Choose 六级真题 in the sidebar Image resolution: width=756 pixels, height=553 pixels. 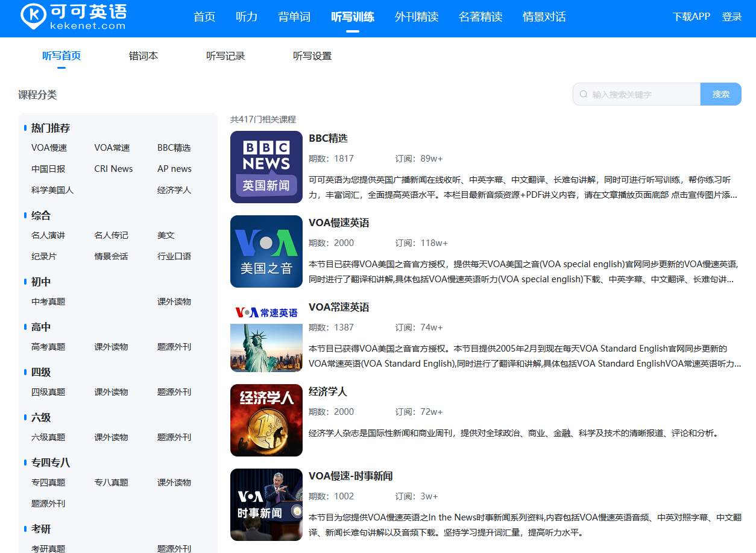click(x=48, y=437)
